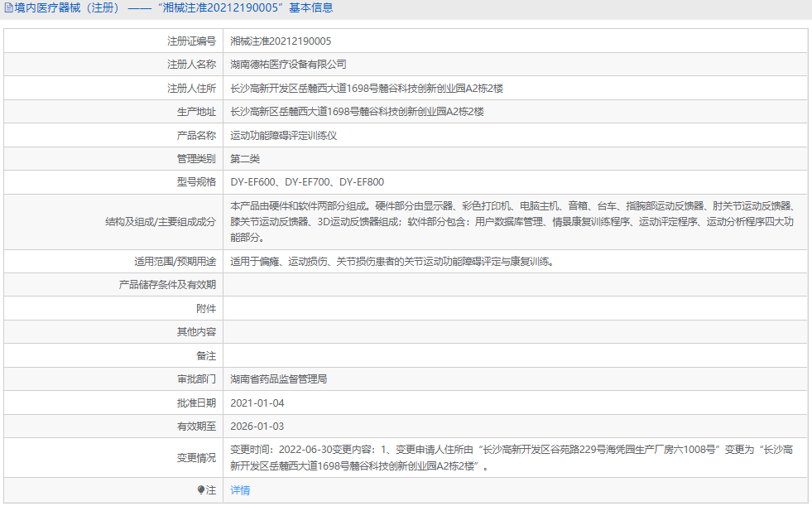This screenshot has width=812, height=511.
Task: Open the 详情 link in the 注 row
Action: coord(240,490)
